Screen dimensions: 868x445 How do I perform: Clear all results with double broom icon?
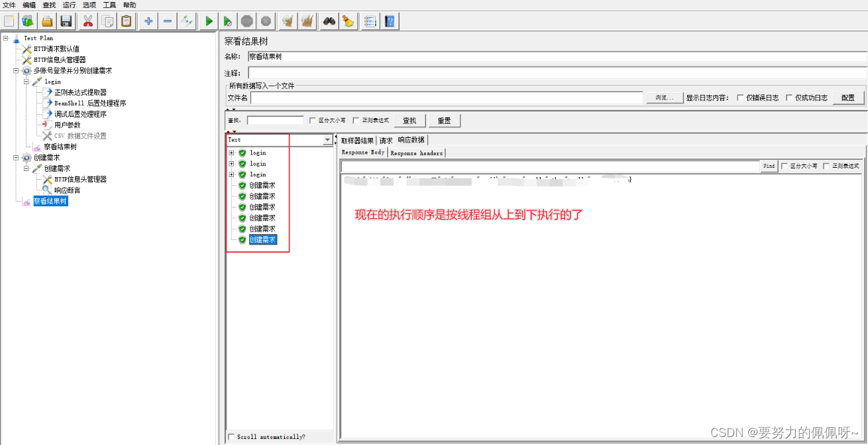point(306,21)
